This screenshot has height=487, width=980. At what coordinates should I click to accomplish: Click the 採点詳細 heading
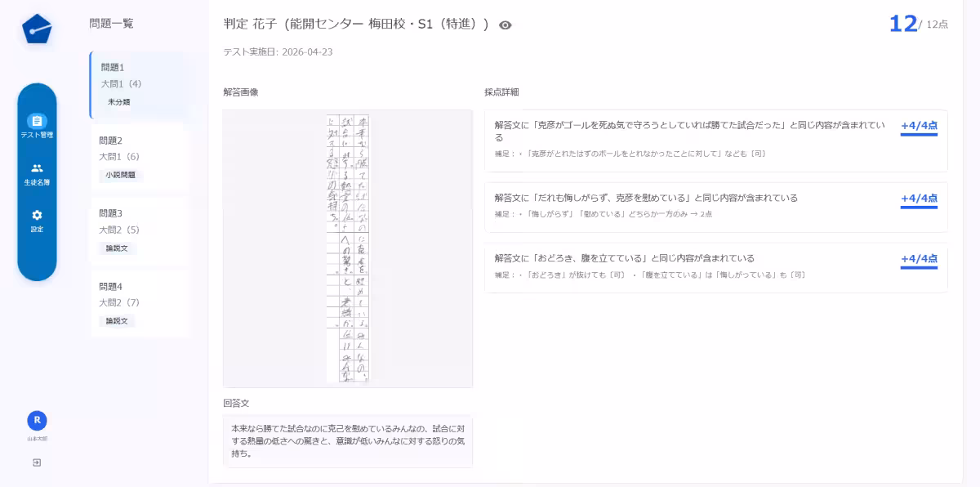(x=501, y=92)
